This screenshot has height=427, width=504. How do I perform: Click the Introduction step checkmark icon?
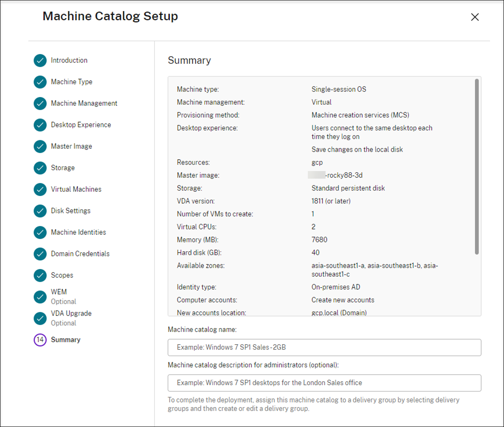point(40,60)
